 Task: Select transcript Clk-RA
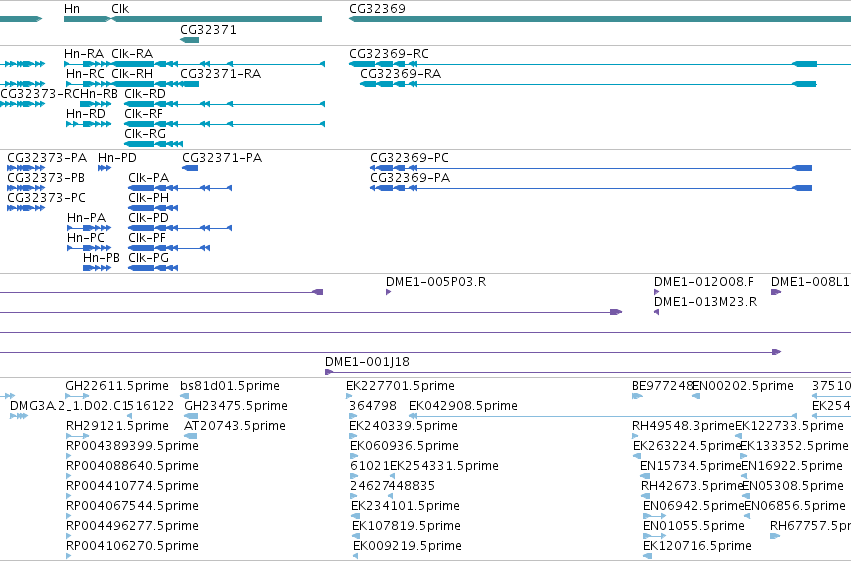(132, 54)
